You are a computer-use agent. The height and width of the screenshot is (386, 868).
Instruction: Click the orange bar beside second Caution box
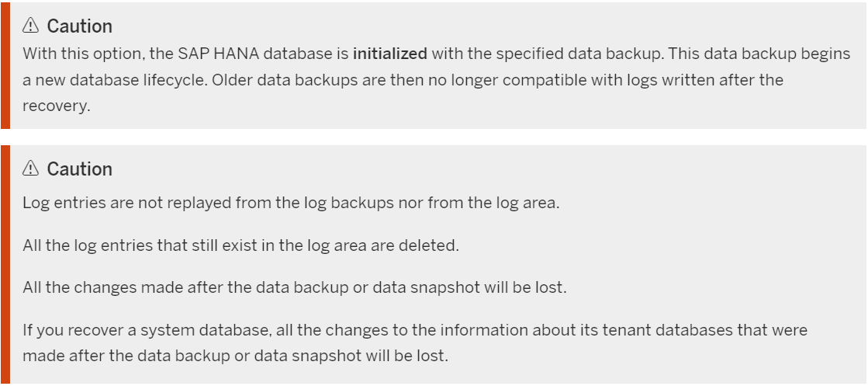click(5, 265)
